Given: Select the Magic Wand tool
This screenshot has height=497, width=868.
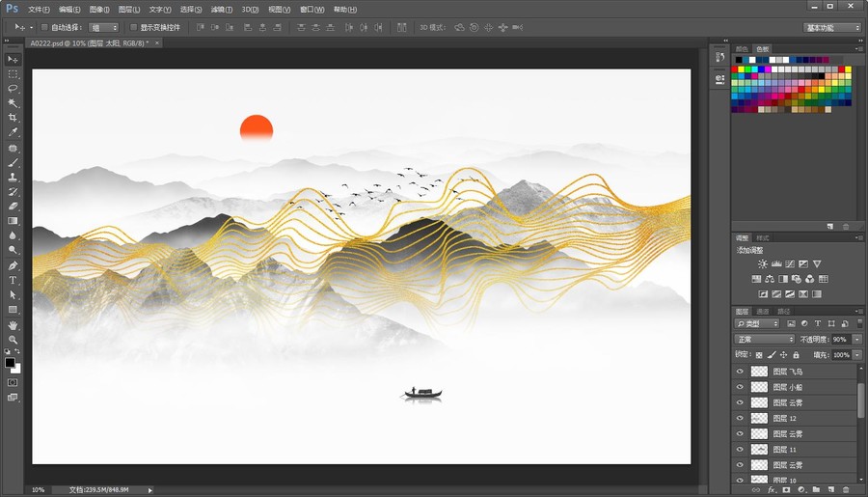Looking at the screenshot, I should pos(13,103).
